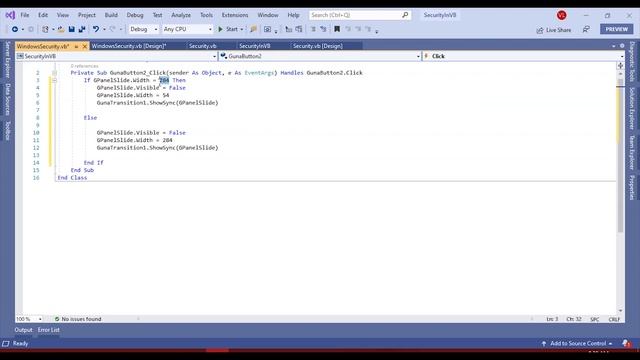Click the SPC indent indicator in status bar
640x360 pixels.
595,320
